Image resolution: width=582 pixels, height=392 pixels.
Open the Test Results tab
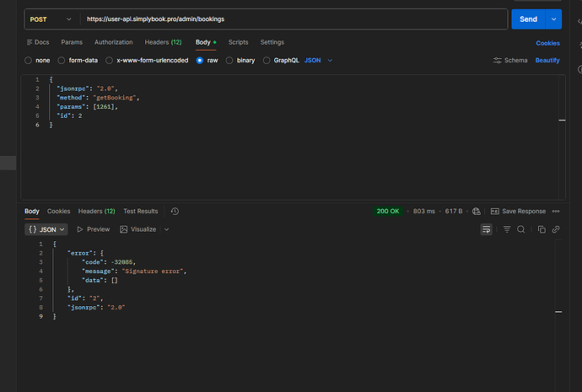(140, 212)
